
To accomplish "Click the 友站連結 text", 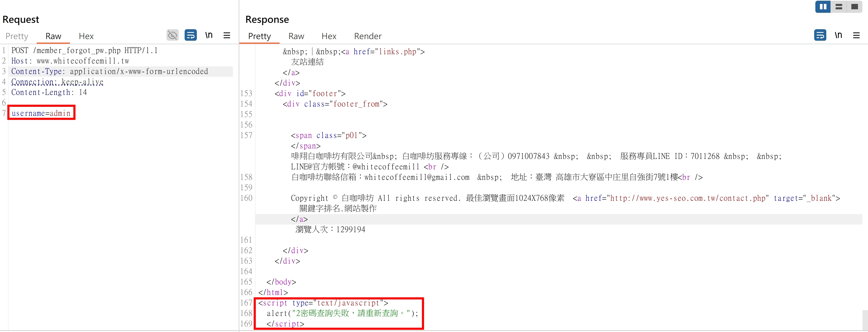I will tap(307, 62).
